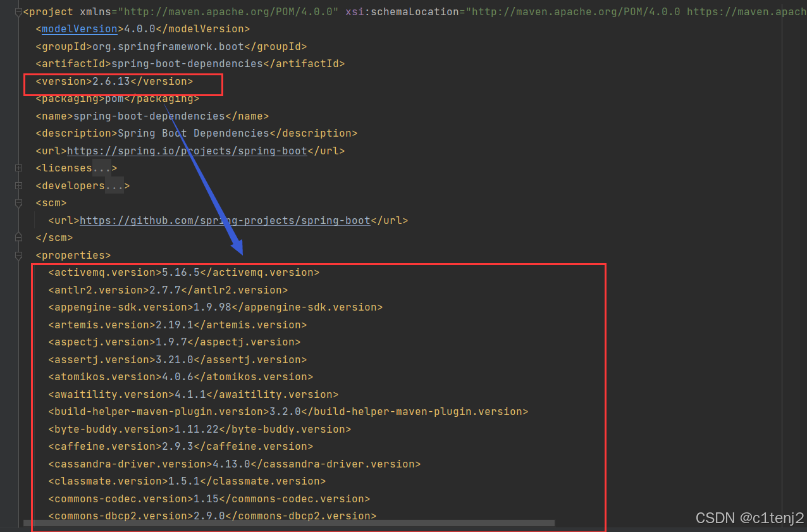Click the folded ellipsis after licenses
The height and width of the screenshot is (532, 807).
point(102,168)
